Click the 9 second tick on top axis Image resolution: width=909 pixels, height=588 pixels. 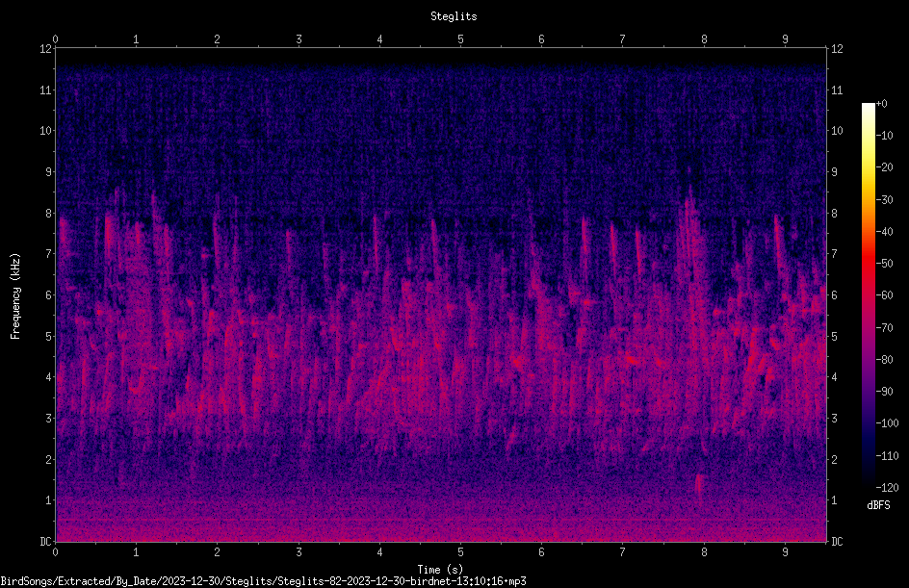pyautogui.click(x=785, y=38)
